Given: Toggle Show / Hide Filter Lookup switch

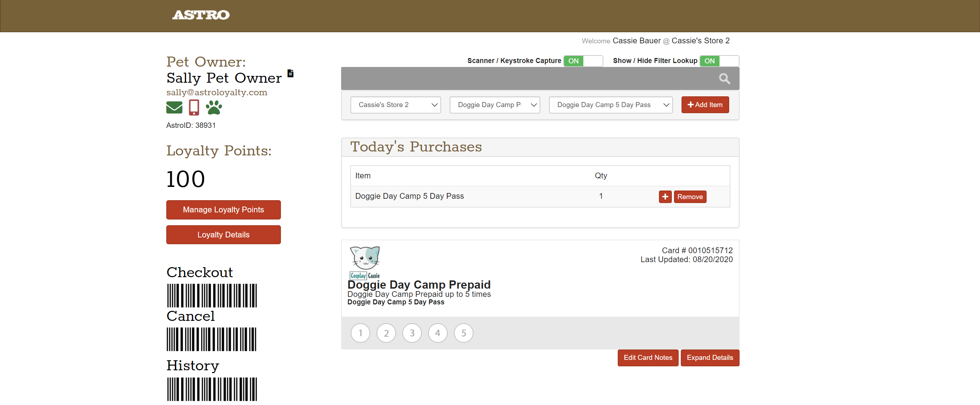Looking at the screenshot, I should coord(719,61).
